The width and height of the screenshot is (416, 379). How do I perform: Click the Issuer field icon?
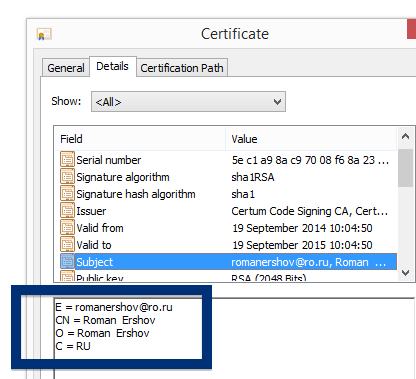click(x=67, y=210)
